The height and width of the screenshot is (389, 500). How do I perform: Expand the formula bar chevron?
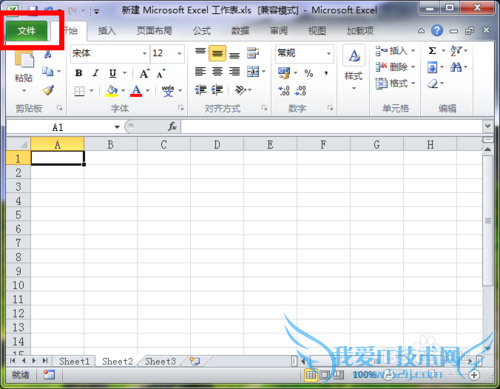(x=488, y=126)
